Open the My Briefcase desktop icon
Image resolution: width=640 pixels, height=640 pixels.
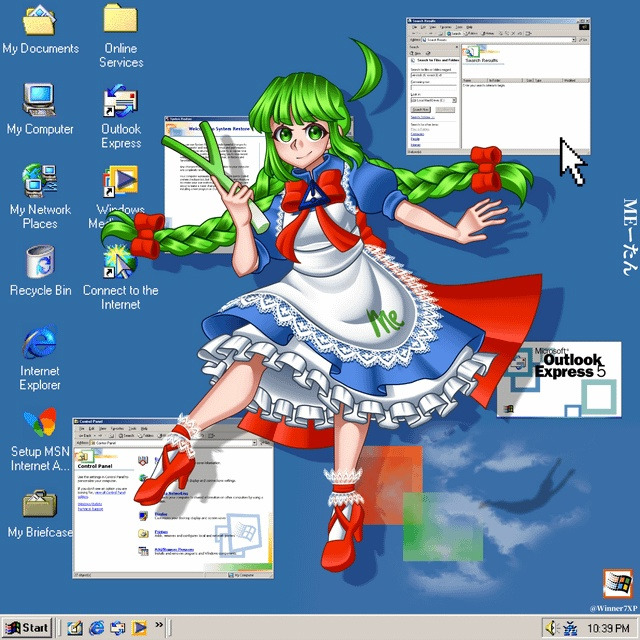[40, 503]
